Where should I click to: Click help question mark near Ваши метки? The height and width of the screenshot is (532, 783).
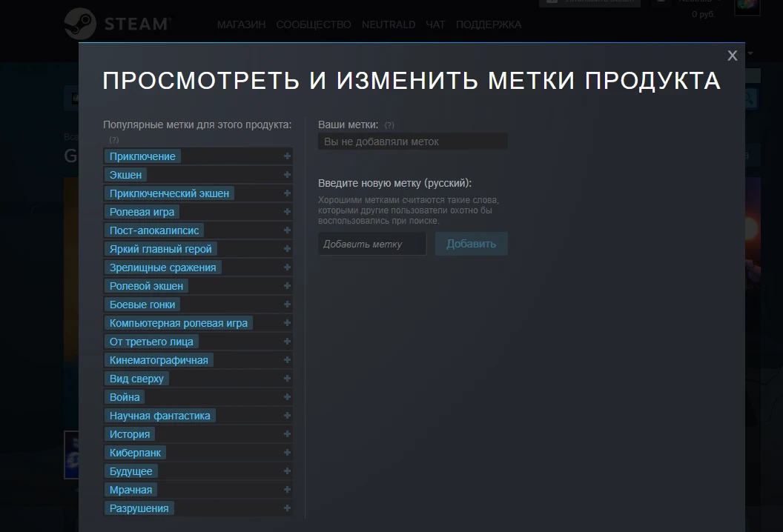click(389, 125)
